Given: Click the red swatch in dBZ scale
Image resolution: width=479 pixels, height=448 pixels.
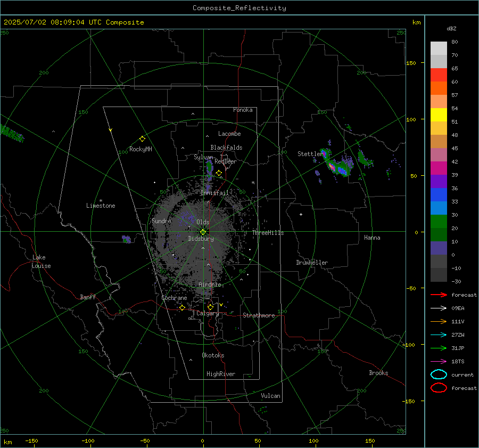Looking at the screenshot, I should [x=439, y=75].
